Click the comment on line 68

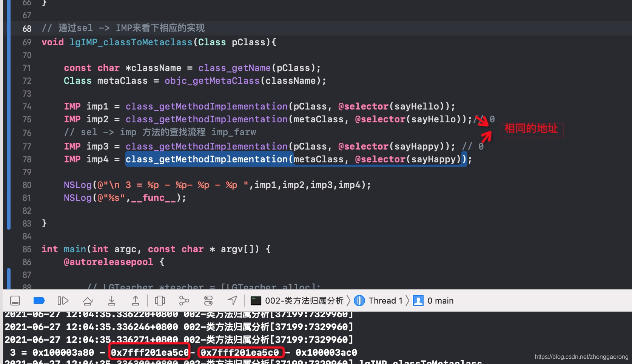[123, 28]
